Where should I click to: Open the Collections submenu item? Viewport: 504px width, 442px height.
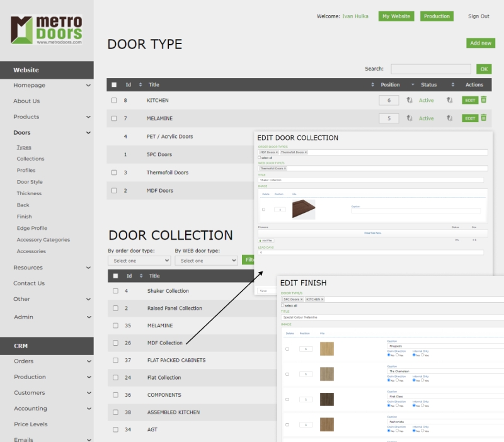(x=30, y=159)
